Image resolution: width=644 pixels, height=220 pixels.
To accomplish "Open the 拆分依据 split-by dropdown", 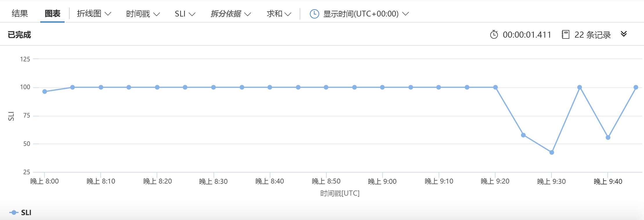I will coord(231,14).
